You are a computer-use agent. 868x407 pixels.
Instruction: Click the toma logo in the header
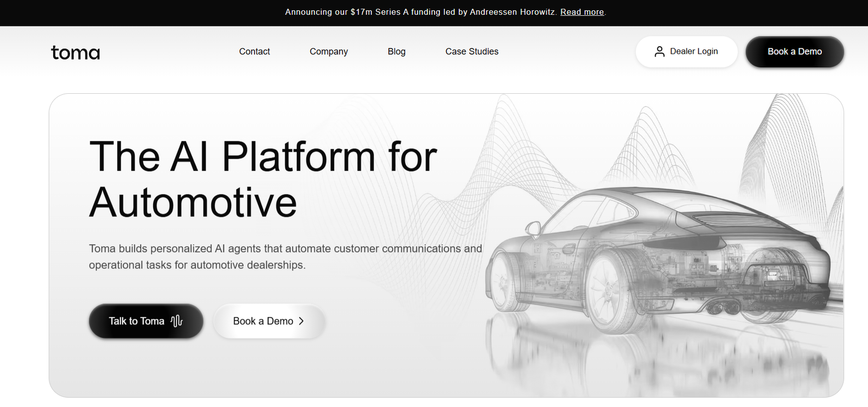75,53
